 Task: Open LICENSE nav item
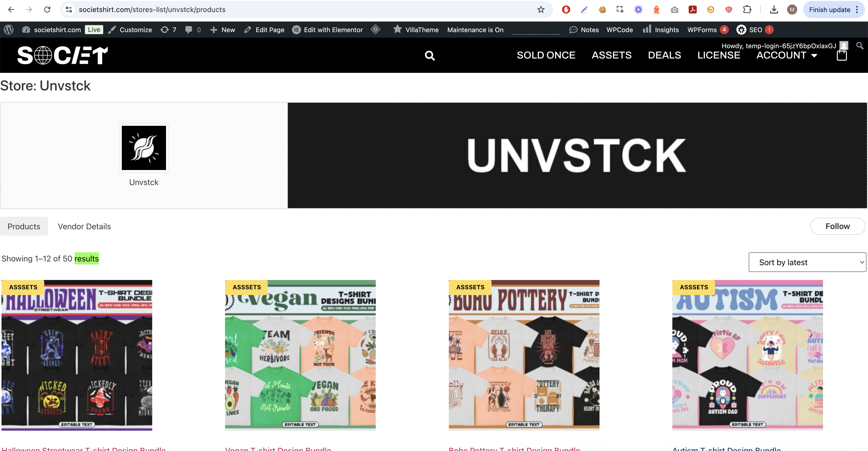pos(719,55)
